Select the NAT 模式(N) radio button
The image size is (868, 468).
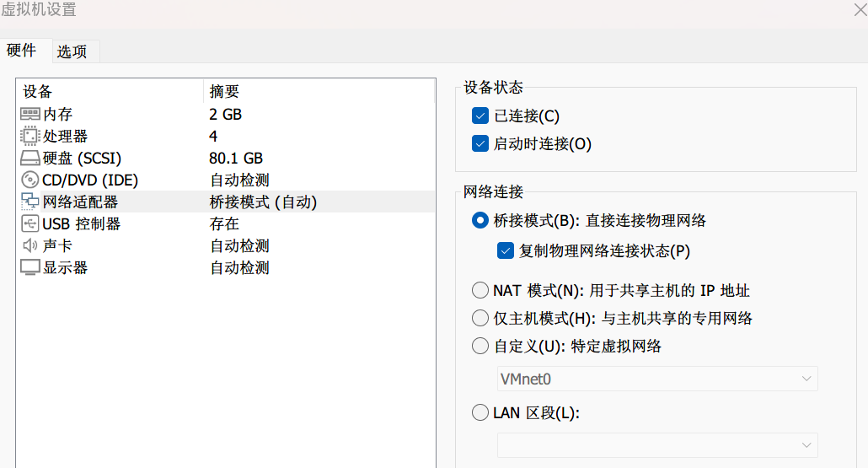click(480, 290)
